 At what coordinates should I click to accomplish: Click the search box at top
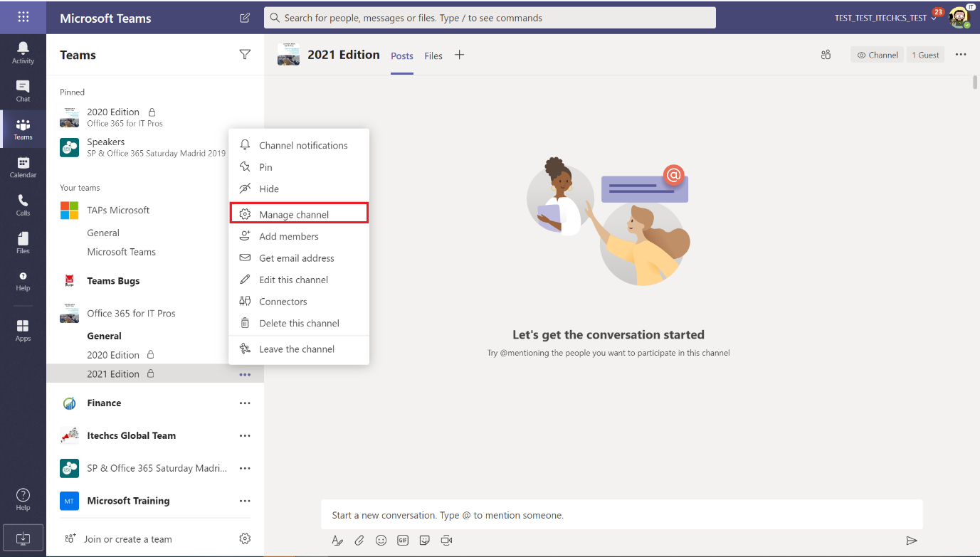(490, 18)
